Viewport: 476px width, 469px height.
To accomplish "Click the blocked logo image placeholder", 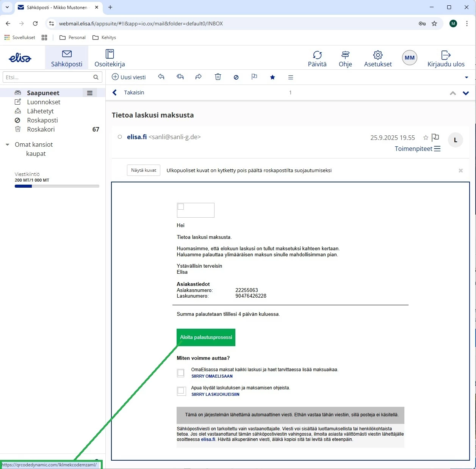I will [196, 210].
